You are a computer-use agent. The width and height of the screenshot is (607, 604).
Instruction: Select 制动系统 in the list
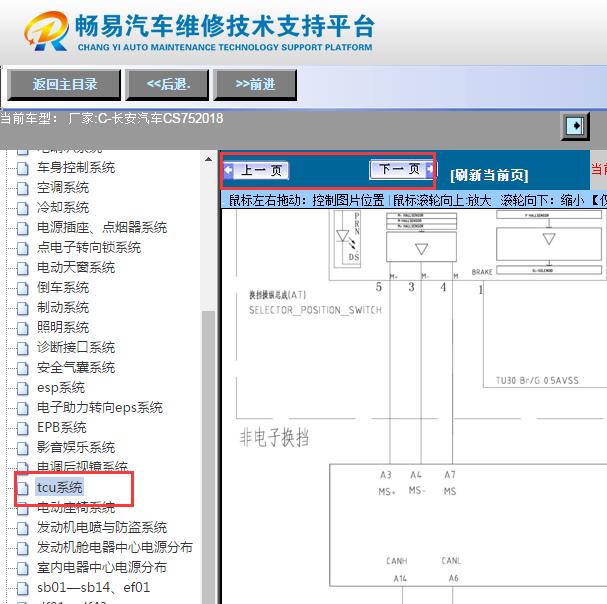[x=63, y=308]
